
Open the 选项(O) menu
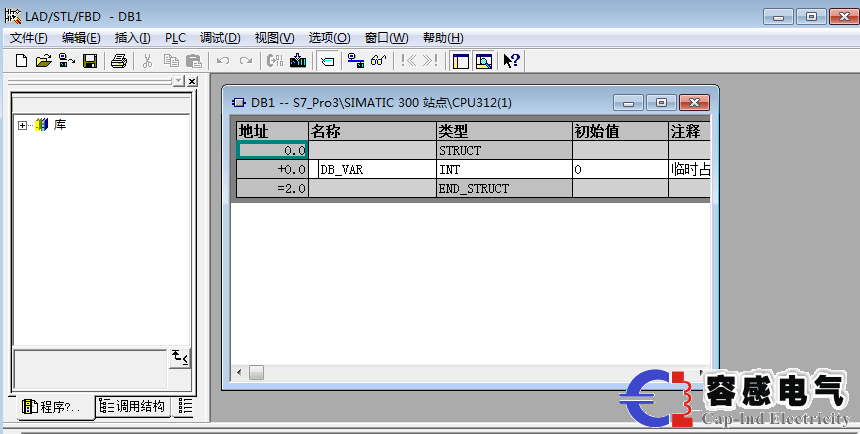pos(329,38)
